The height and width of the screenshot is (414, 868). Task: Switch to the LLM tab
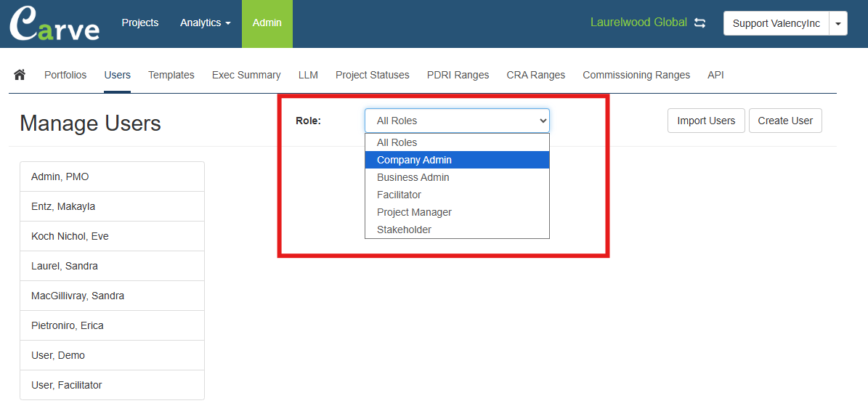(x=308, y=75)
